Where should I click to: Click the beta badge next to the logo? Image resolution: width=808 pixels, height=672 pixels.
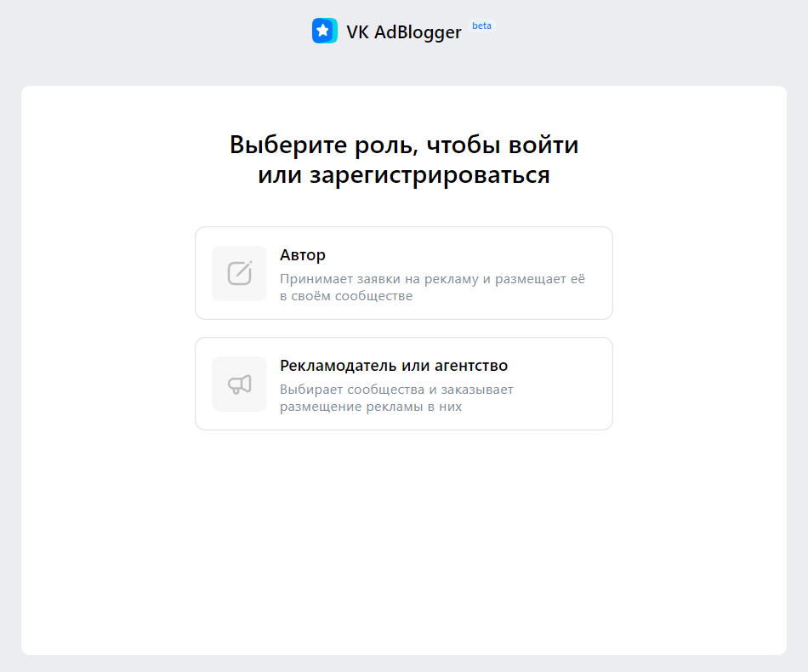click(x=481, y=26)
